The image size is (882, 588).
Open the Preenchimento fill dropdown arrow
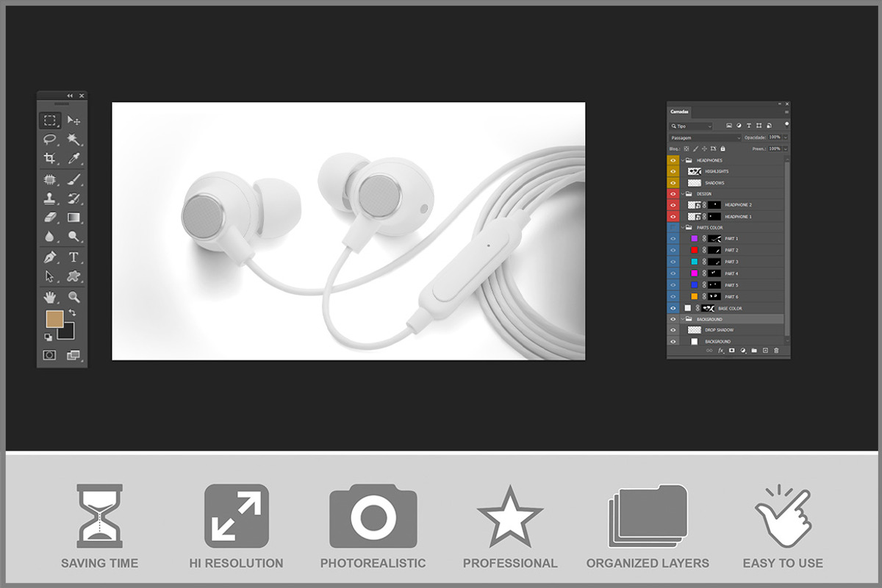pos(786,148)
